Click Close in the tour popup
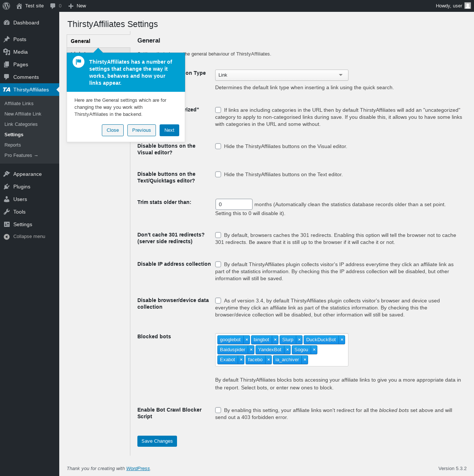 pos(113,130)
